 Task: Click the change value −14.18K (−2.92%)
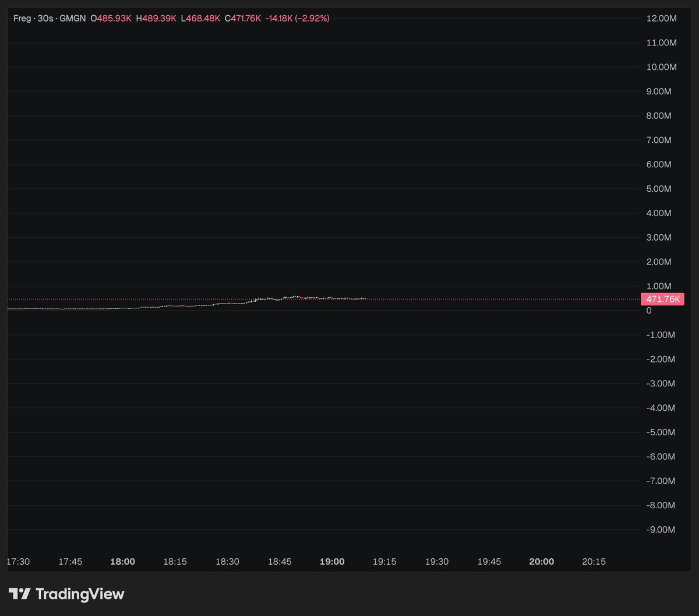pyautogui.click(x=297, y=19)
